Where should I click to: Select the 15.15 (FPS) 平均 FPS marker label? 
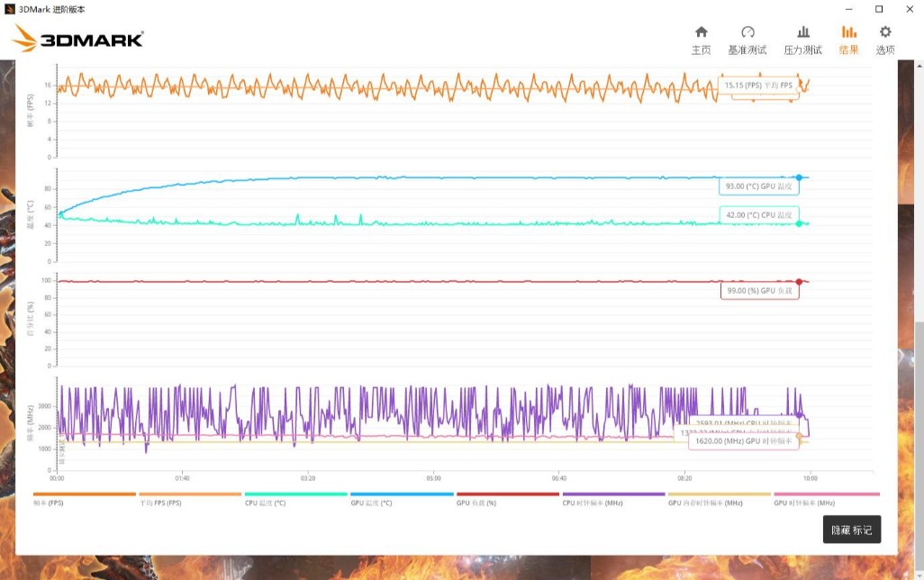pos(758,86)
